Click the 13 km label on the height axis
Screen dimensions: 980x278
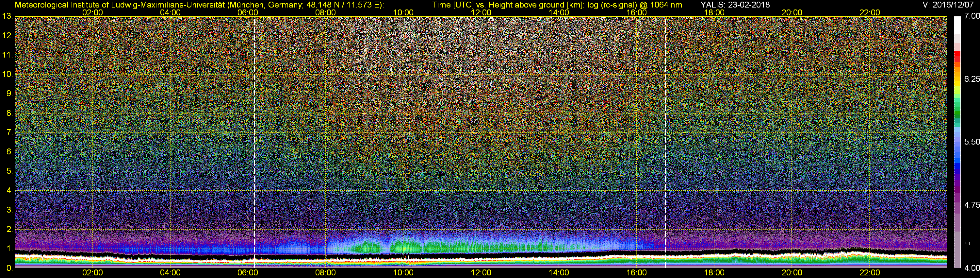7,16
